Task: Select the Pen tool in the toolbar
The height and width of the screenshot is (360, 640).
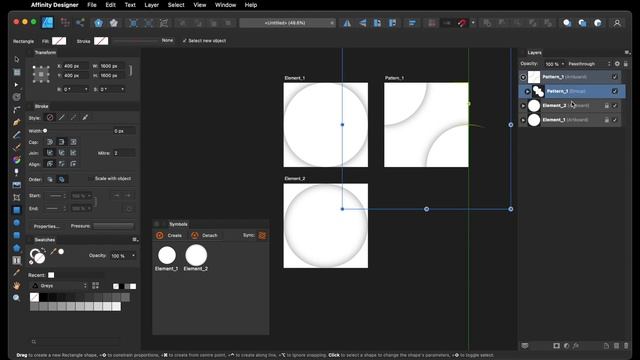Action: click(17, 122)
